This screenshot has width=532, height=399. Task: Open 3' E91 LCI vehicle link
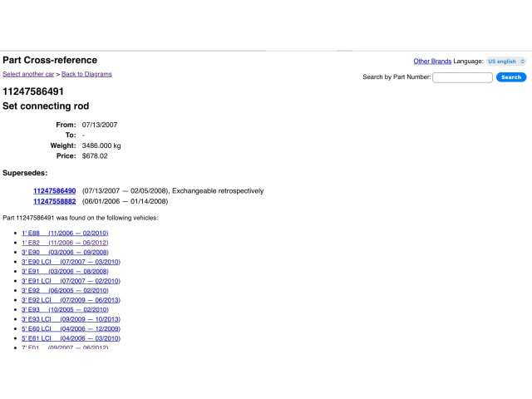tap(71, 281)
